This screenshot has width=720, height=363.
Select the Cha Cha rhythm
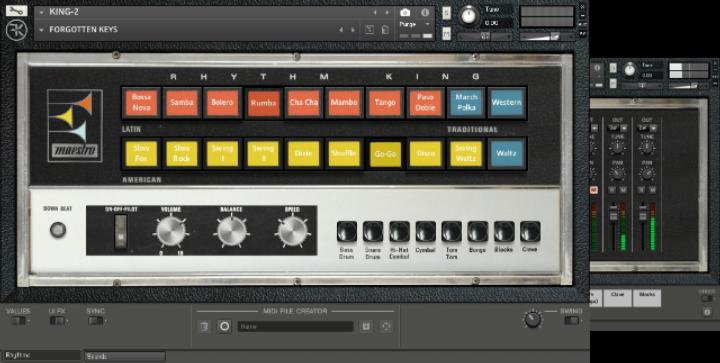tap(304, 102)
